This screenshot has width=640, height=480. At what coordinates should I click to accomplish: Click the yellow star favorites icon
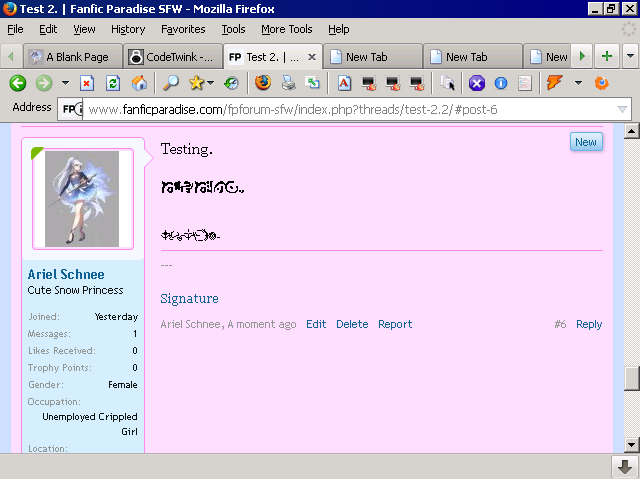pyautogui.click(x=196, y=83)
